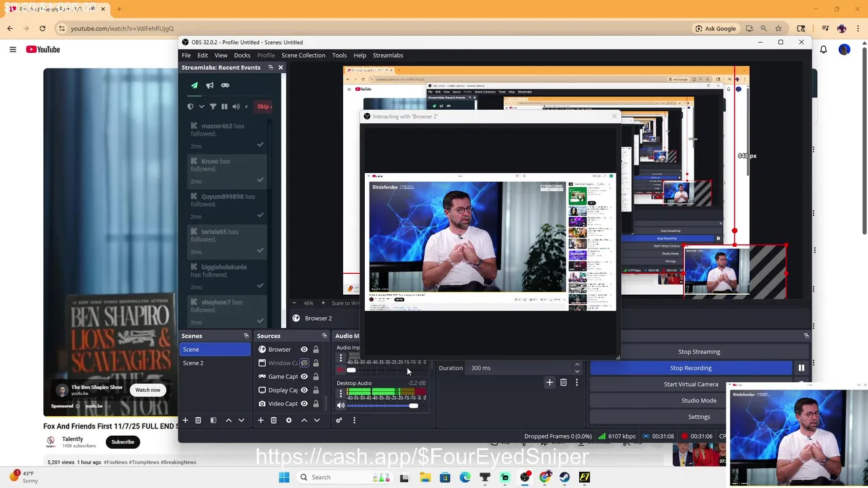The width and height of the screenshot is (868, 488).
Task: Click Streamlabs shield safe mode icon
Action: click(x=191, y=106)
